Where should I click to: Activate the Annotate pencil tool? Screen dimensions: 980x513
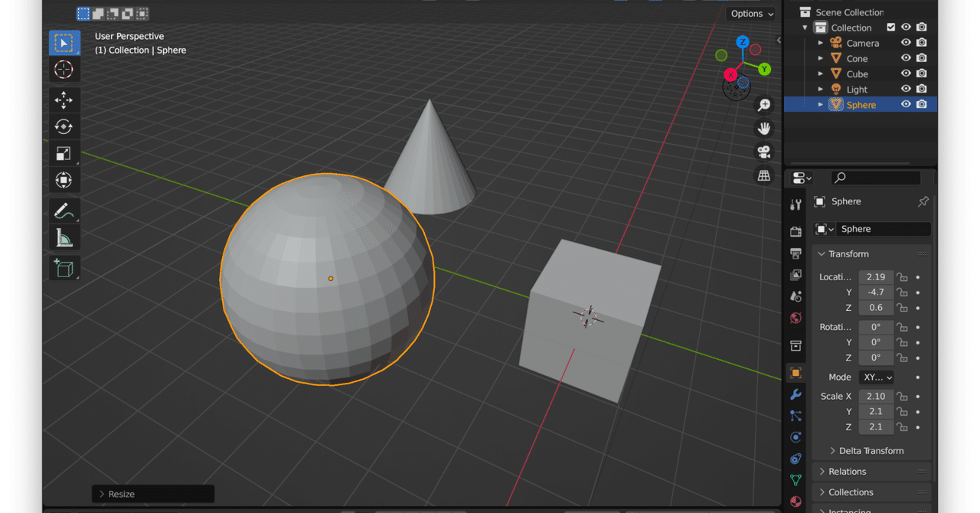(x=64, y=211)
